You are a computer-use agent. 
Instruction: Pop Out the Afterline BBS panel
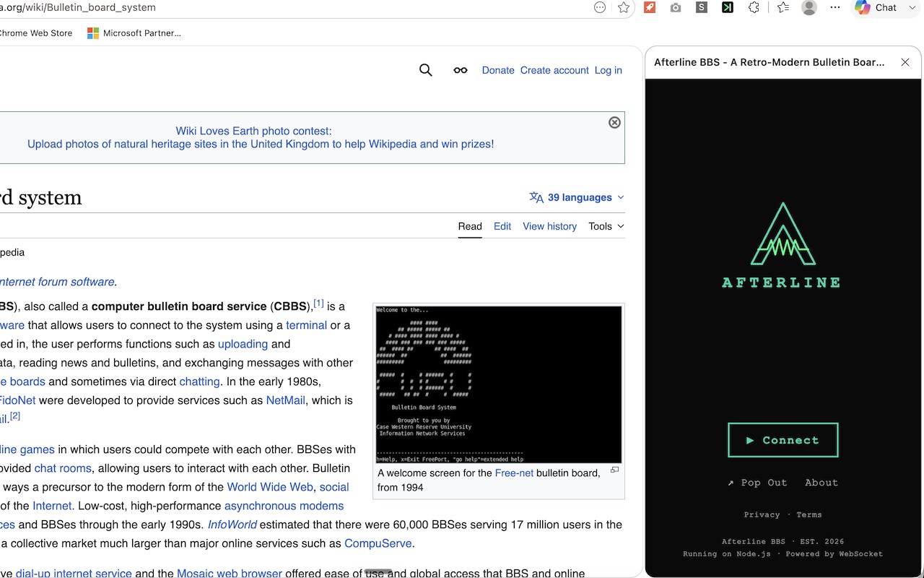pos(757,483)
